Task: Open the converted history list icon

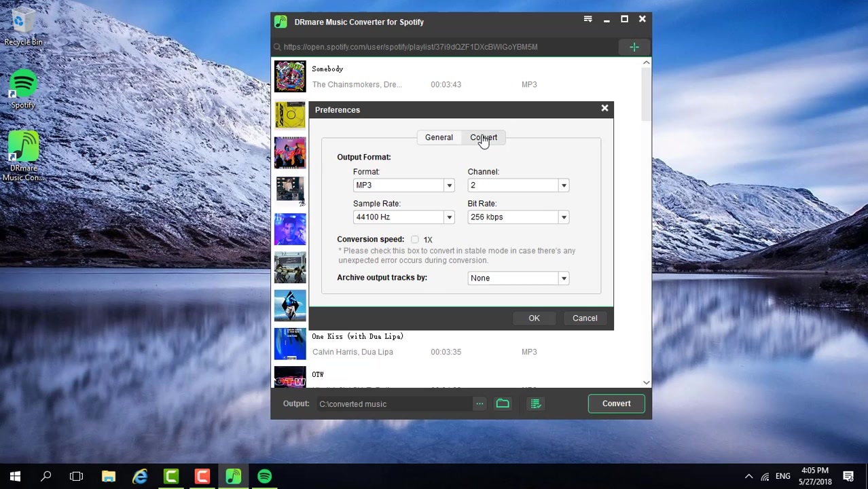Action: click(536, 403)
